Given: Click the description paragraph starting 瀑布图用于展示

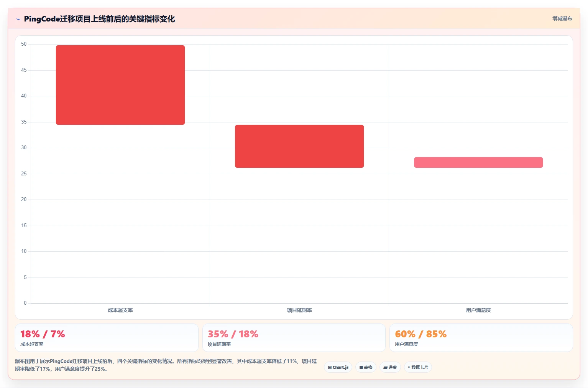Looking at the screenshot, I should [166, 365].
